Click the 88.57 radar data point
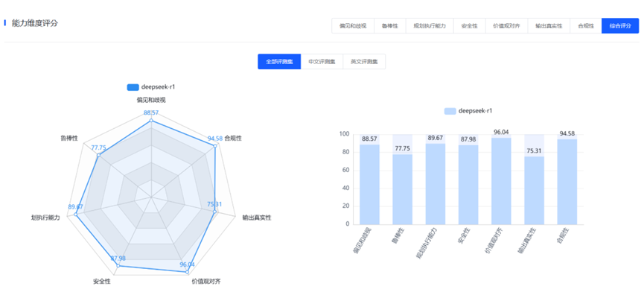This screenshot has width=644, height=298. (151, 120)
